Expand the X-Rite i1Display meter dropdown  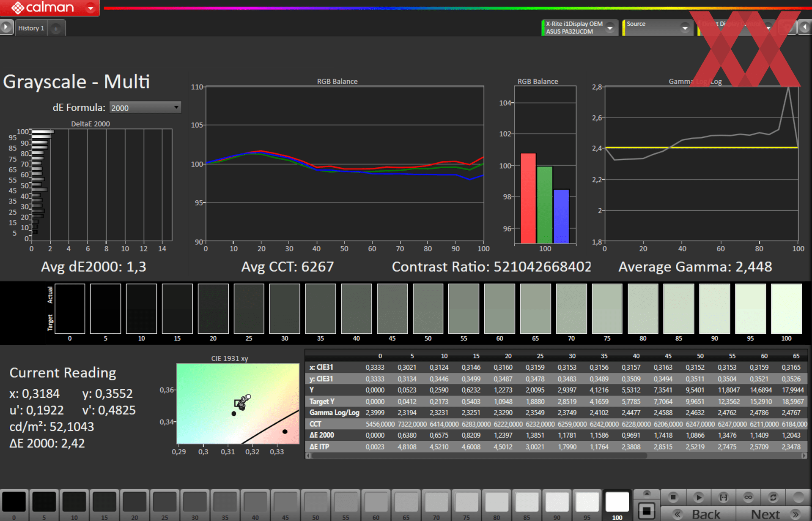(x=610, y=28)
